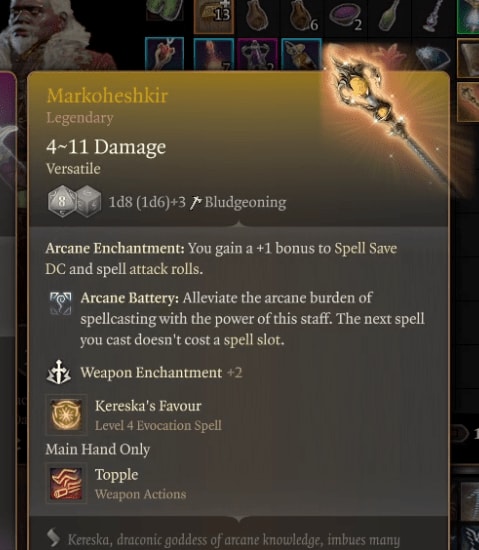Select the green cloth inventory item

(x=166, y=10)
